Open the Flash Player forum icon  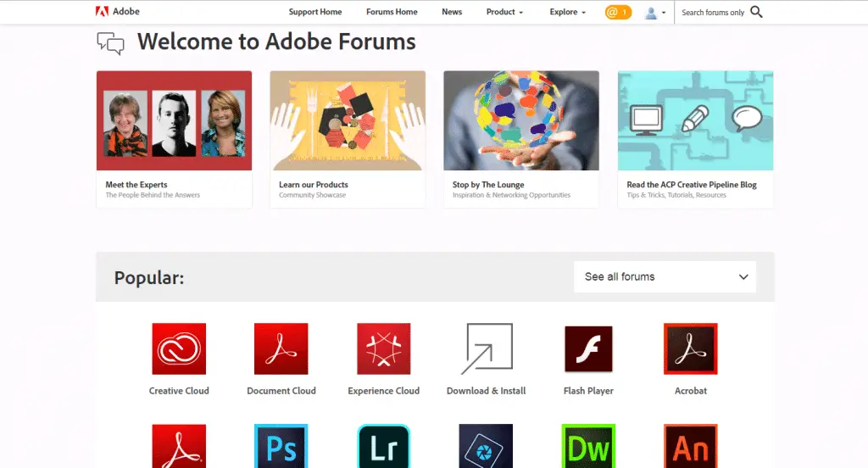[588, 349]
